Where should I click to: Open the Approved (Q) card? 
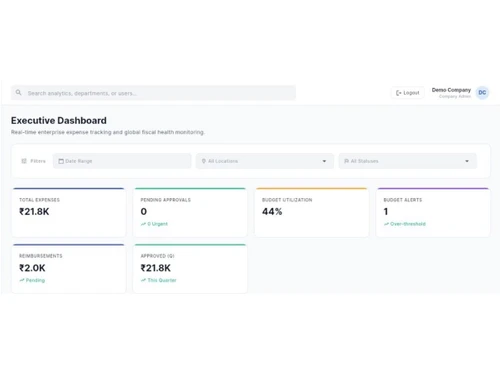pyautogui.click(x=190, y=269)
